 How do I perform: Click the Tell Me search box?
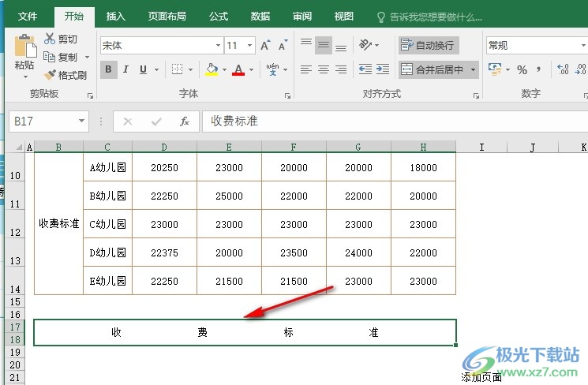click(x=429, y=17)
